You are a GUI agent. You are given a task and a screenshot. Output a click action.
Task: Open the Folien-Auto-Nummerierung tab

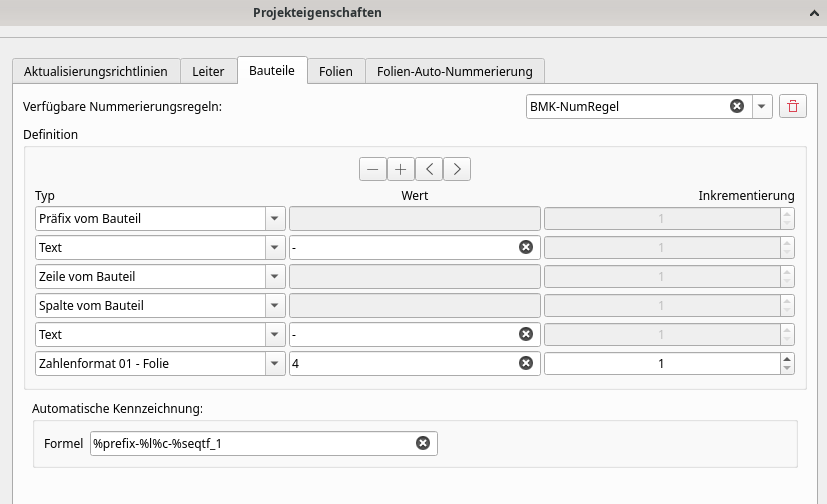click(x=455, y=71)
